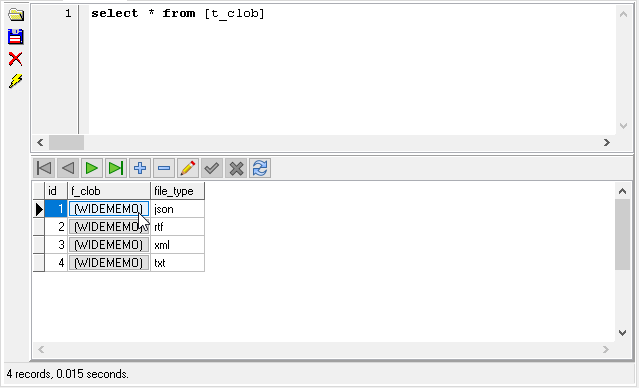
Task: Save query using blue floppy disk icon
Action: coord(16,37)
